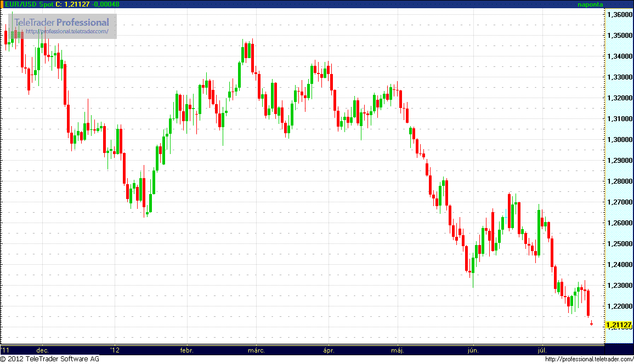
Task: Select the '12 year marker on time axis
Action: click(114, 350)
